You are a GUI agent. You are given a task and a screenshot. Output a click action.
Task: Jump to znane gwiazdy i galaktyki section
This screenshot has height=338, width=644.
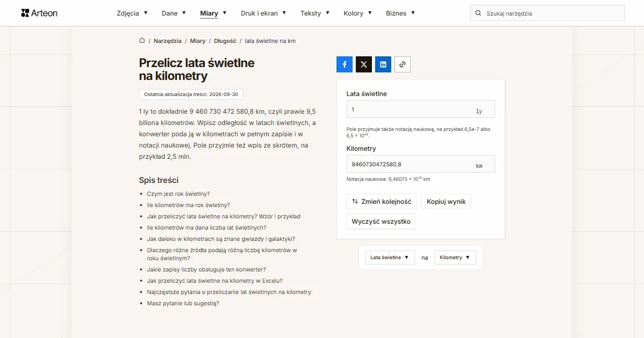tap(221, 239)
